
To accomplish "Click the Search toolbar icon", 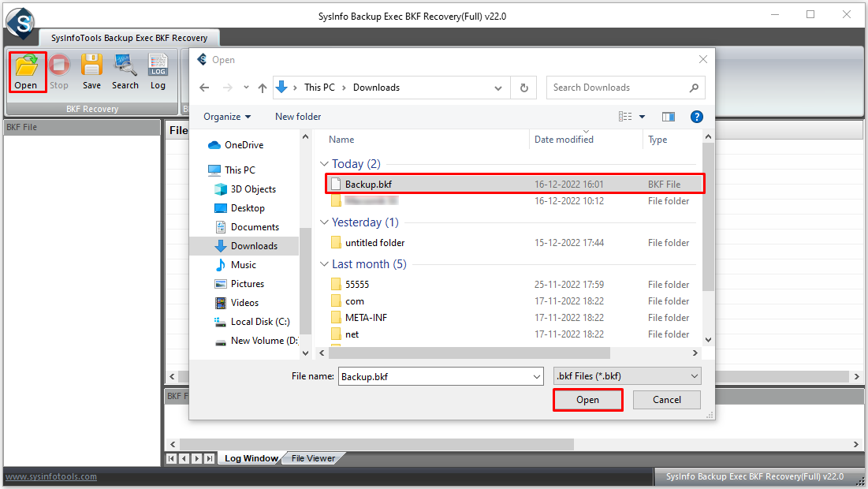I will coord(125,72).
